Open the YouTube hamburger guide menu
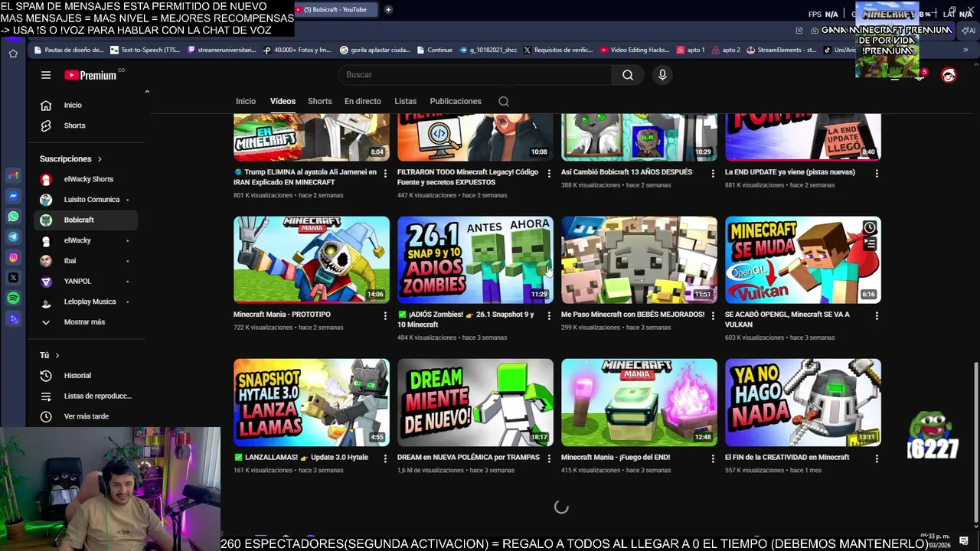Screen dimensions: 980x551 (x=46, y=75)
